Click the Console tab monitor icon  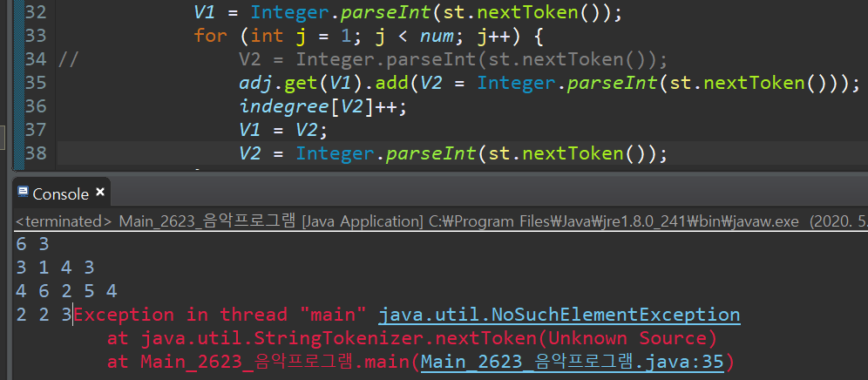tap(24, 193)
